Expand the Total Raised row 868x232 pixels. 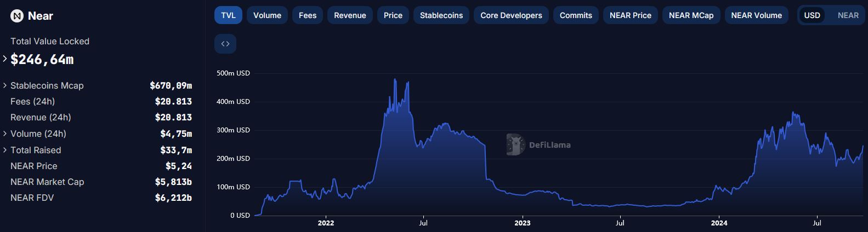5,150
